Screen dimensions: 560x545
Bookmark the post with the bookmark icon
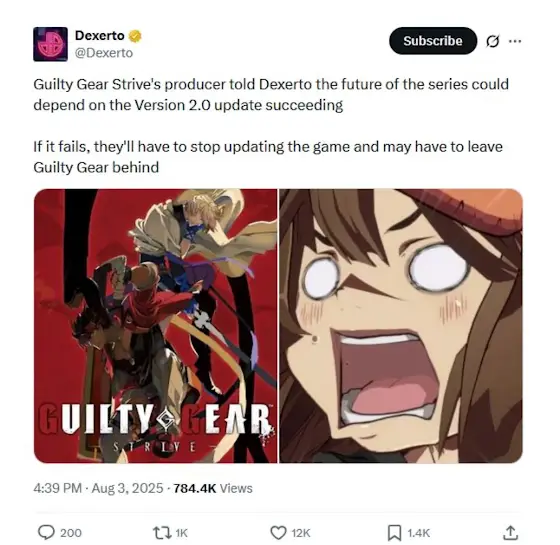tap(394, 533)
